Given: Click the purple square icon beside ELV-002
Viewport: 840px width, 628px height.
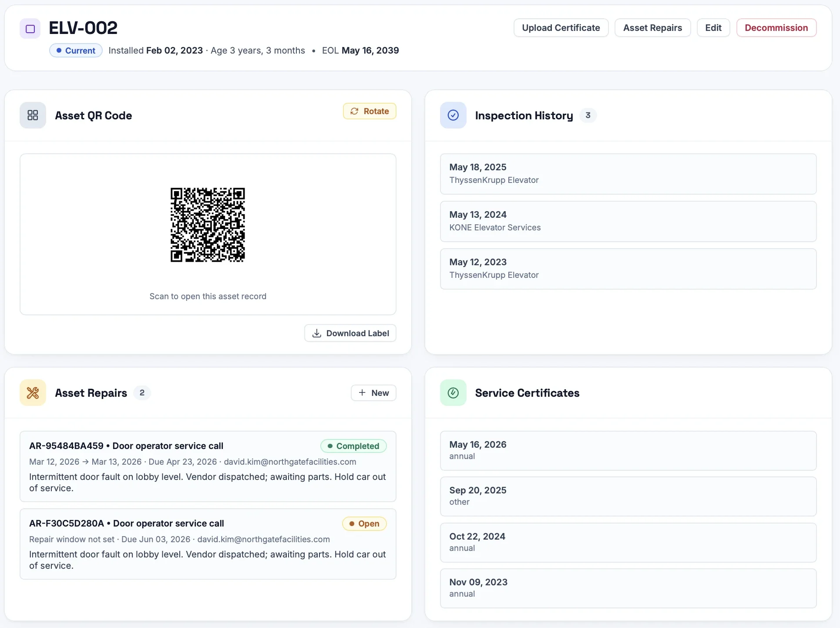Looking at the screenshot, I should click(30, 29).
